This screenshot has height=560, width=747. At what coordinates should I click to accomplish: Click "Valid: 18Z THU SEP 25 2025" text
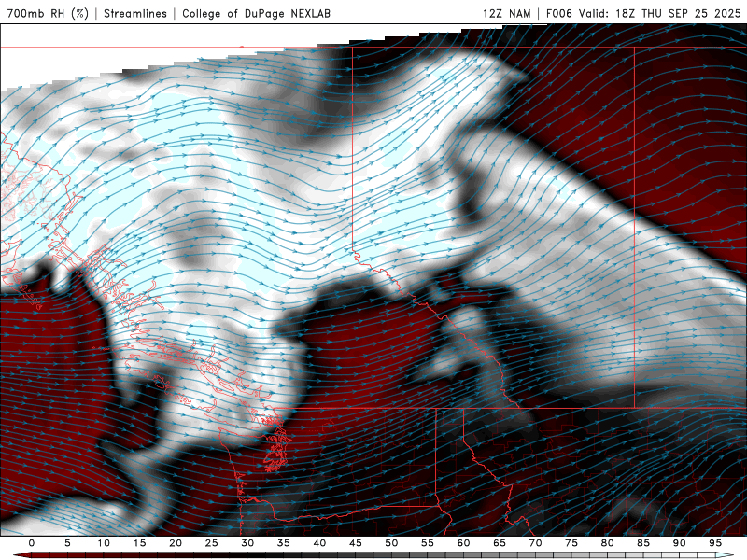(660, 13)
